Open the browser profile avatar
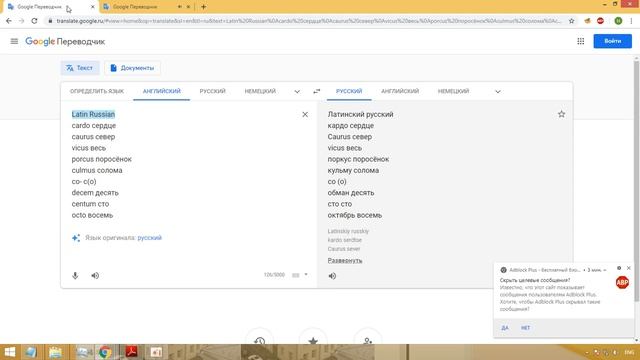Screen dimensions: 640x360 point(618,21)
